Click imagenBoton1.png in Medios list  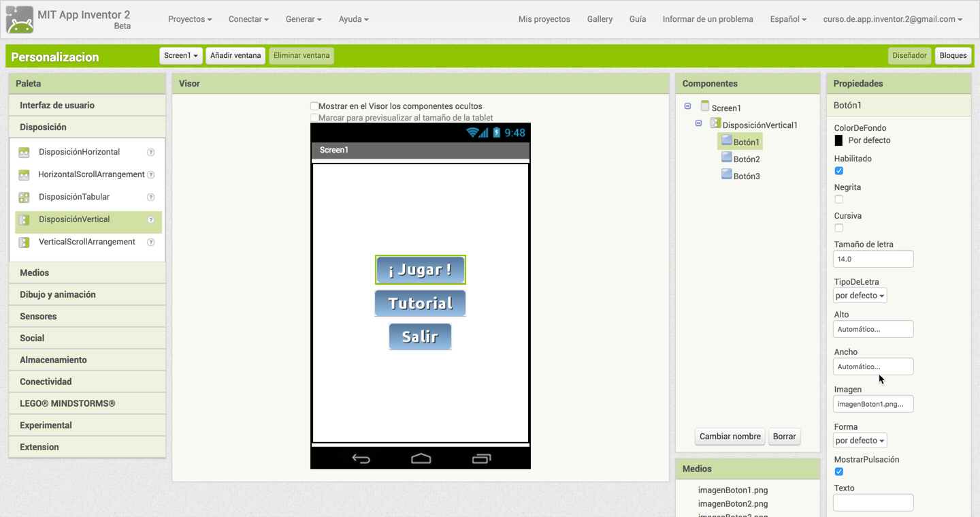click(733, 490)
